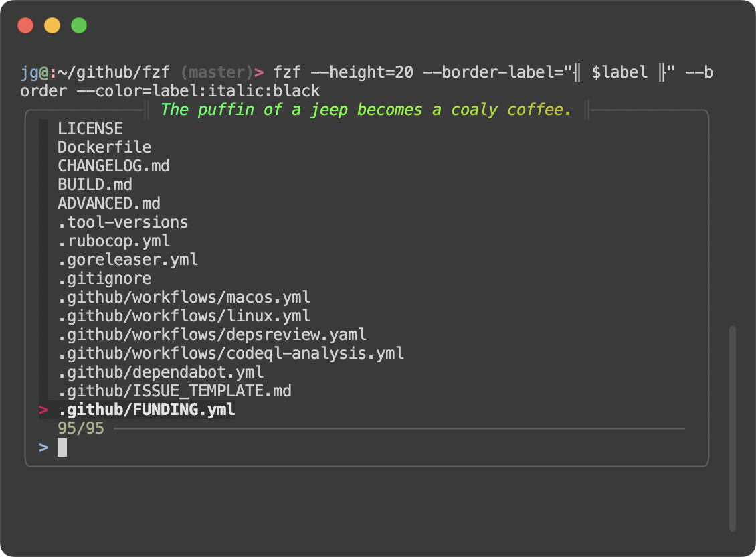
Task: Select the .tool-versions entry
Action: point(122,222)
